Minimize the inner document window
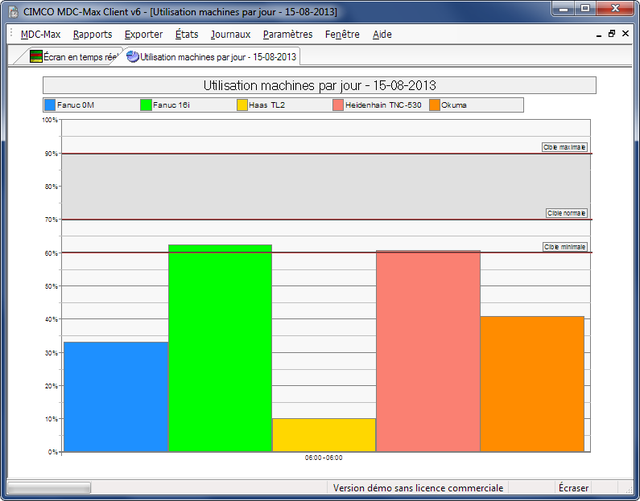 tap(599, 34)
